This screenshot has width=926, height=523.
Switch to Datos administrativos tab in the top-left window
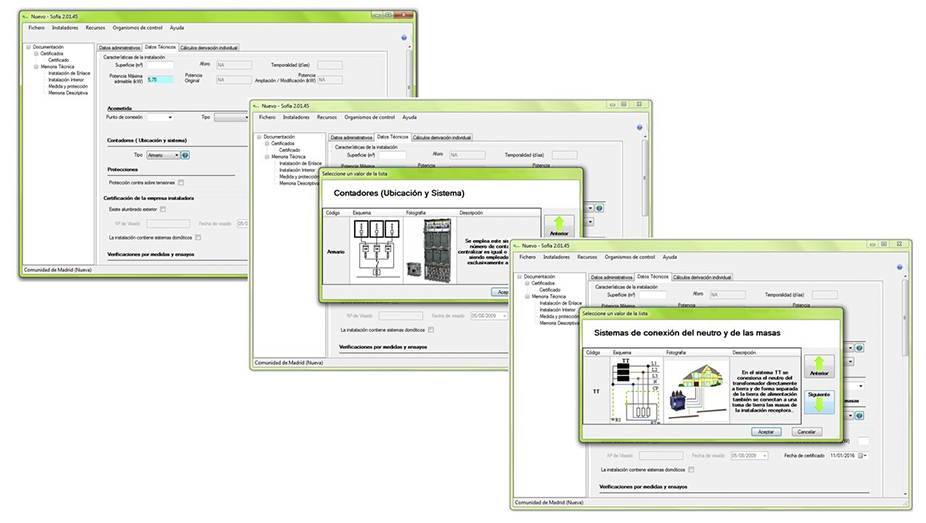click(119, 48)
